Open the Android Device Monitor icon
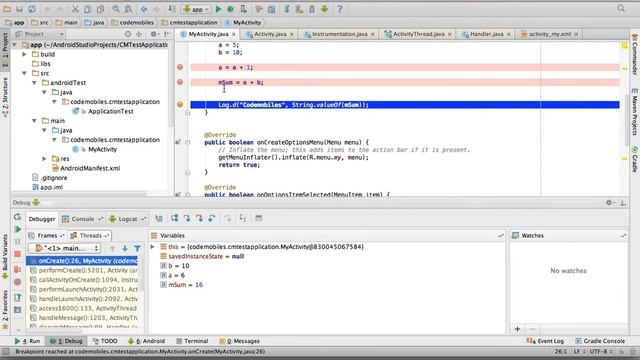640x360 pixels. 324,9
